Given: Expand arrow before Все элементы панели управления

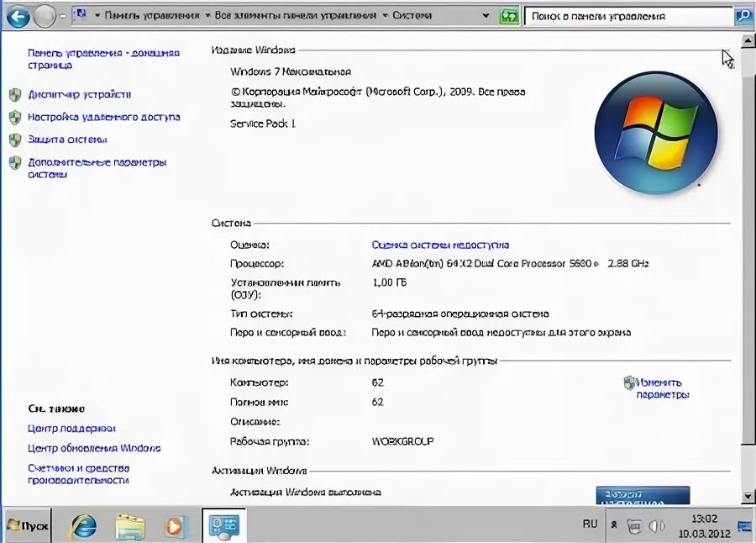Looking at the screenshot, I should click(207, 15).
